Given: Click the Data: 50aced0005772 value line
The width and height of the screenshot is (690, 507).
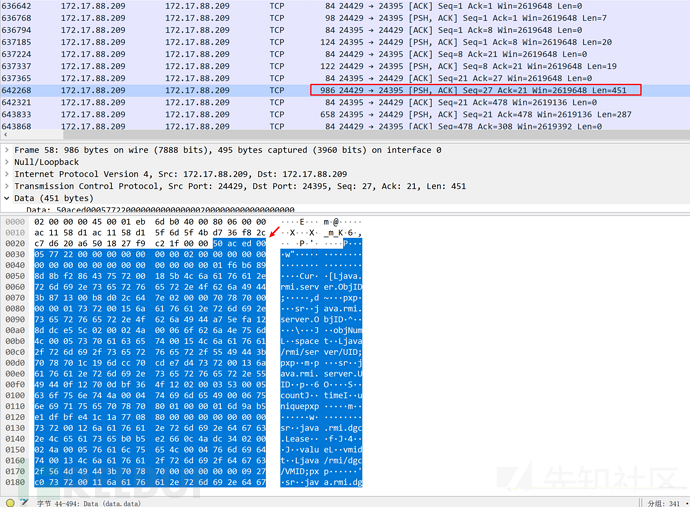Looking at the screenshot, I should point(160,209).
